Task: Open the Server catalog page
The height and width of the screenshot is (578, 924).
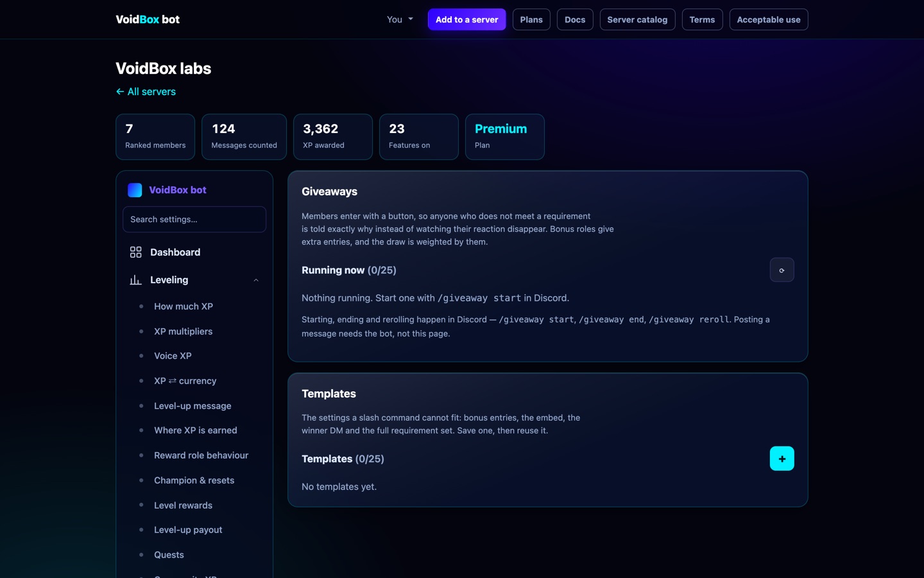Action: pos(637,19)
